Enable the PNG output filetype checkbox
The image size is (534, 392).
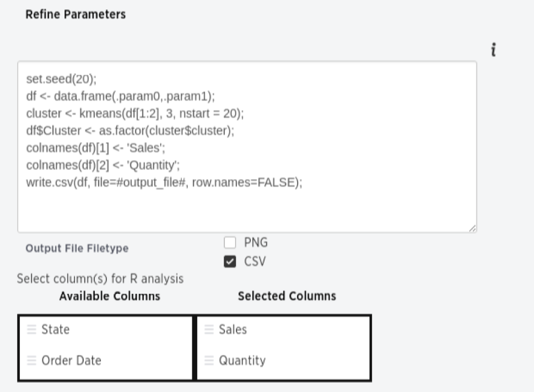coord(230,243)
